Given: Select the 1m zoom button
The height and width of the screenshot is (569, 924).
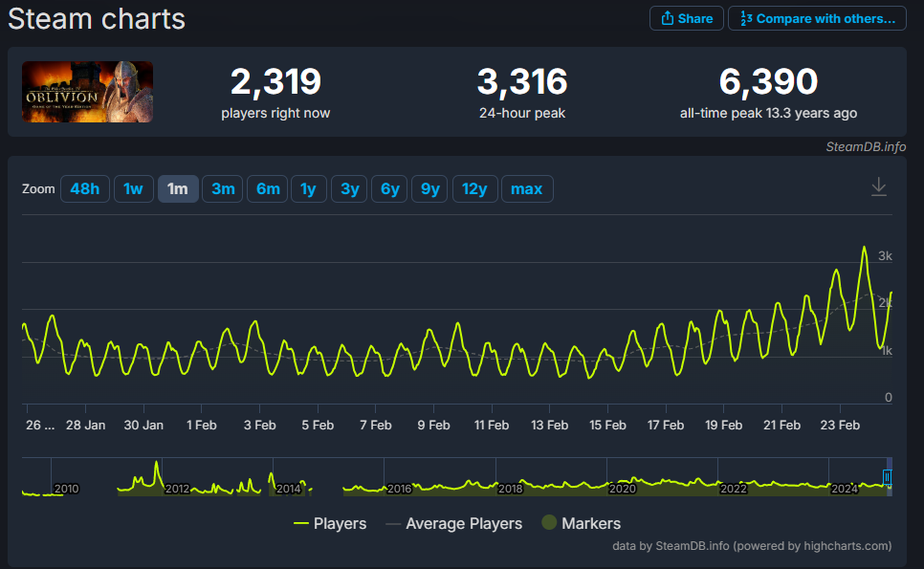Looking at the screenshot, I should click(178, 189).
